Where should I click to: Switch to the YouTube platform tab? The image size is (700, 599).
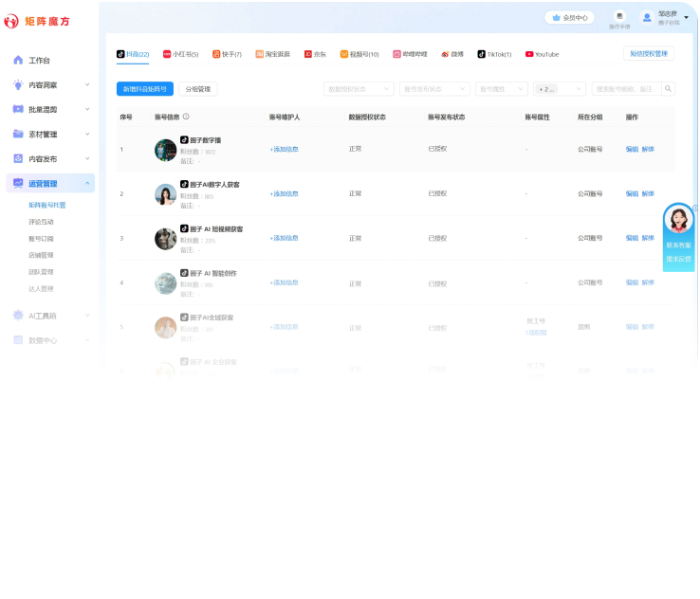pos(543,55)
